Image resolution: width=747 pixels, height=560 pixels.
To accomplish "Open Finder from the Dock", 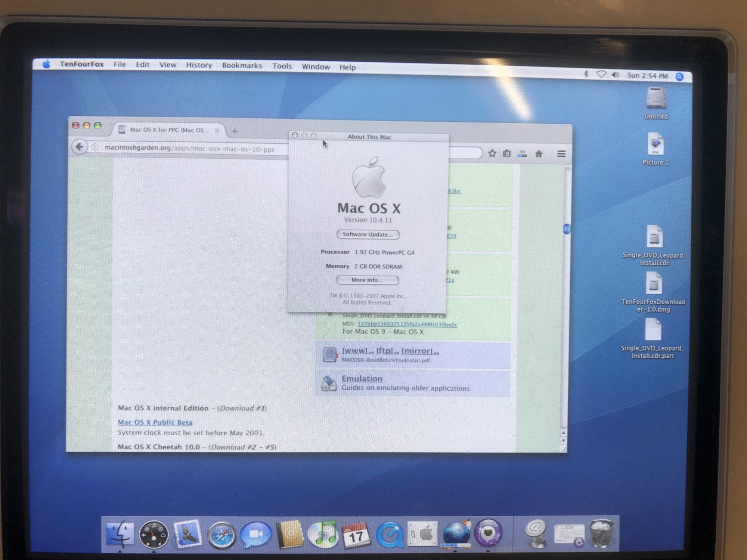I will click(x=120, y=534).
